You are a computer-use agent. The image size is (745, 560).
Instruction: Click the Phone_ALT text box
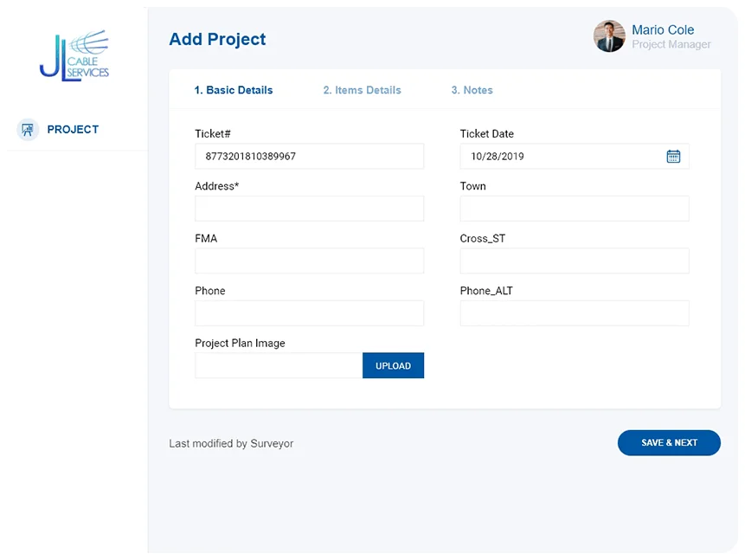[x=574, y=313]
